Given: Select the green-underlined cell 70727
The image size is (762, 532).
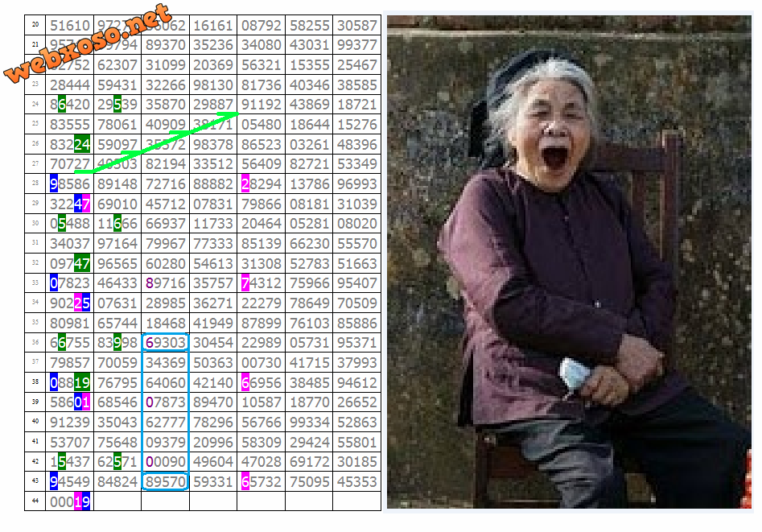Looking at the screenshot, I should pyautogui.click(x=70, y=165).
